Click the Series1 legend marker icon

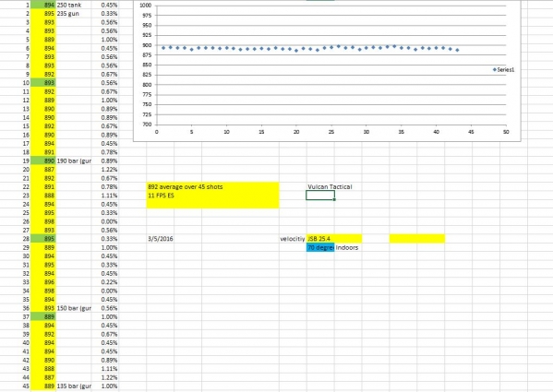(x=495, y=70)
